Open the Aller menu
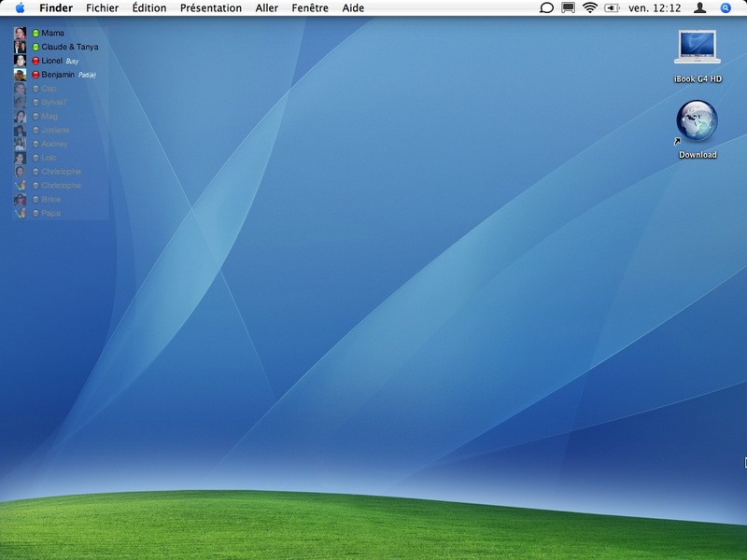The height and width of the screenshot is (560, 747). 267,7
